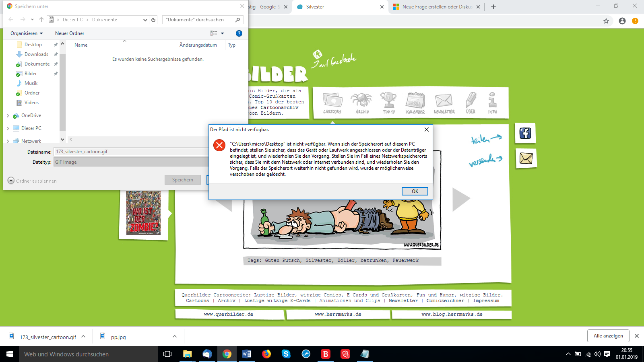Open Skype from the taskbar
This screenshot has width=644, height=362.
(286, 354)
